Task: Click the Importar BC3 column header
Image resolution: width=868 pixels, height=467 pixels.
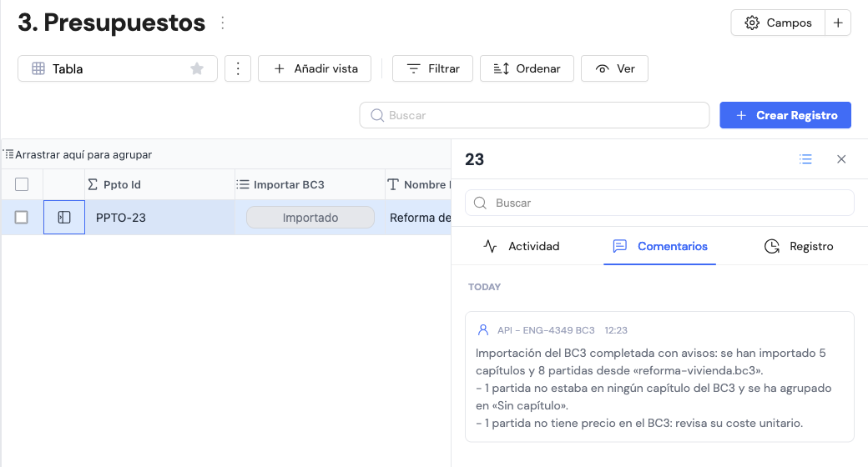Action: (310, 184)
